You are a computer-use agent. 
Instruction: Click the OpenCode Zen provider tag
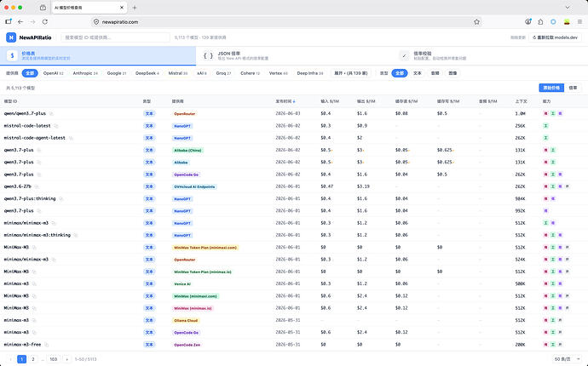point(187,345)
